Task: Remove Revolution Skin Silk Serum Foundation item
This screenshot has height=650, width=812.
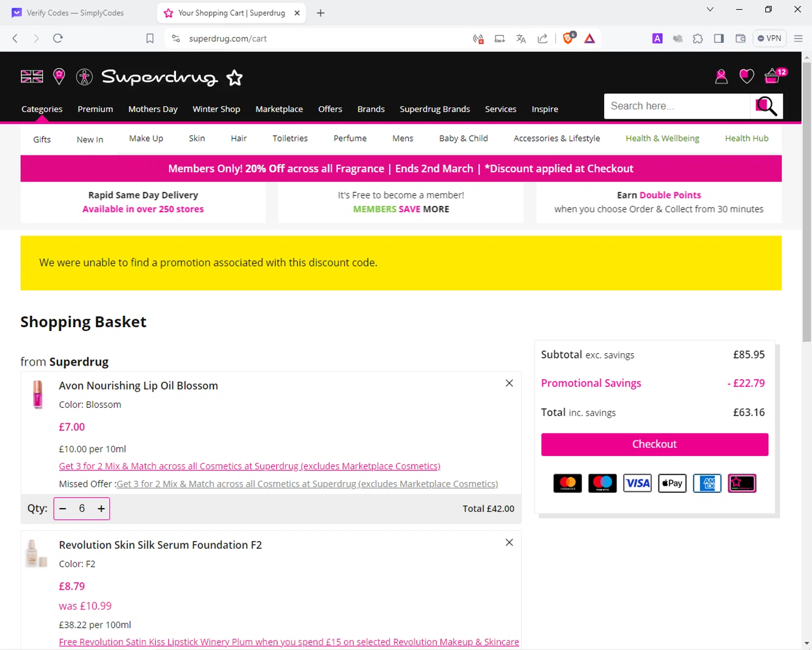Action: [509, 542]
